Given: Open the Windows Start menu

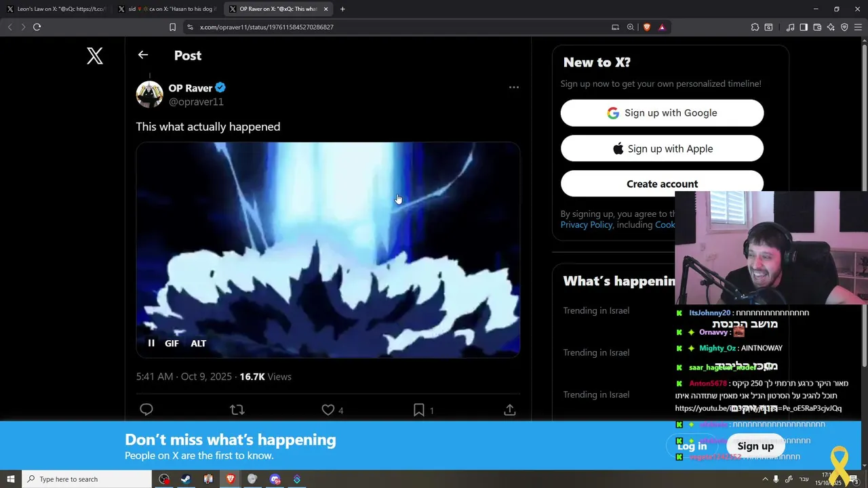Looking at the screenshot, I should (x=11, y=479).
